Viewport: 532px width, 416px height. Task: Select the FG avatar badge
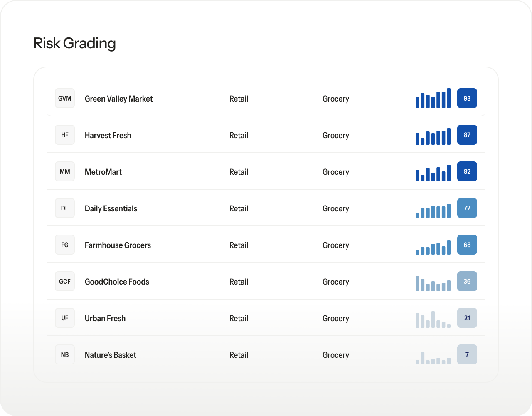[65, 245]
